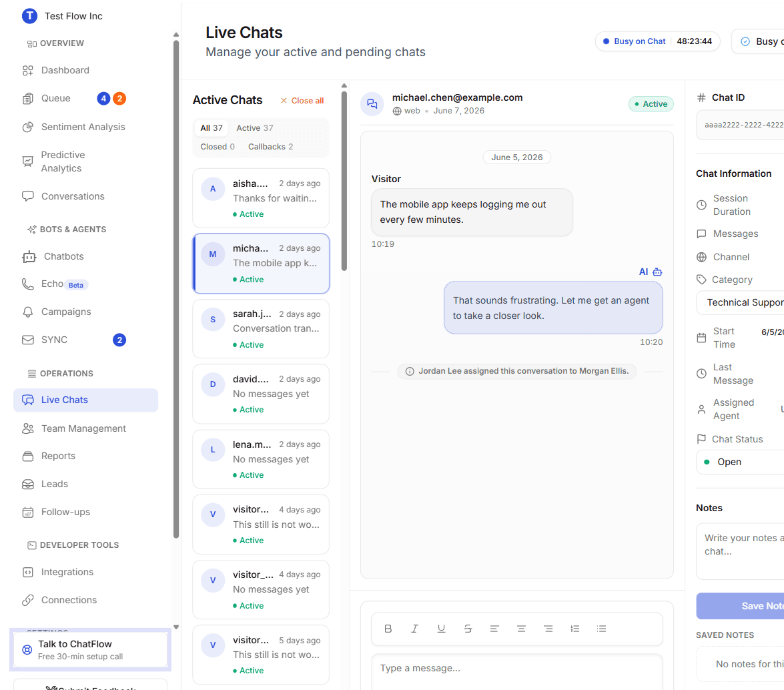Align text center in editor
Image resolution: width=784 pixels, height=690 pixels.
(x=522, y=629)
